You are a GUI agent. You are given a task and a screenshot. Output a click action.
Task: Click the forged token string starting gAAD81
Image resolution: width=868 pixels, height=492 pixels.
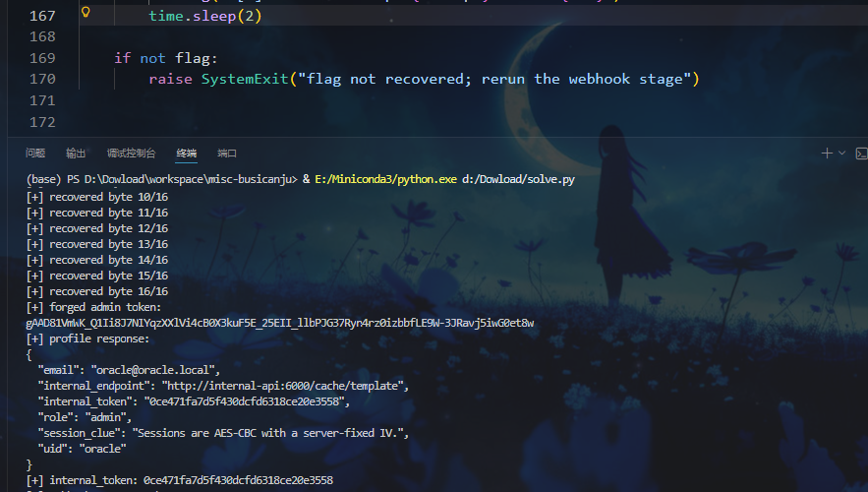280,323
